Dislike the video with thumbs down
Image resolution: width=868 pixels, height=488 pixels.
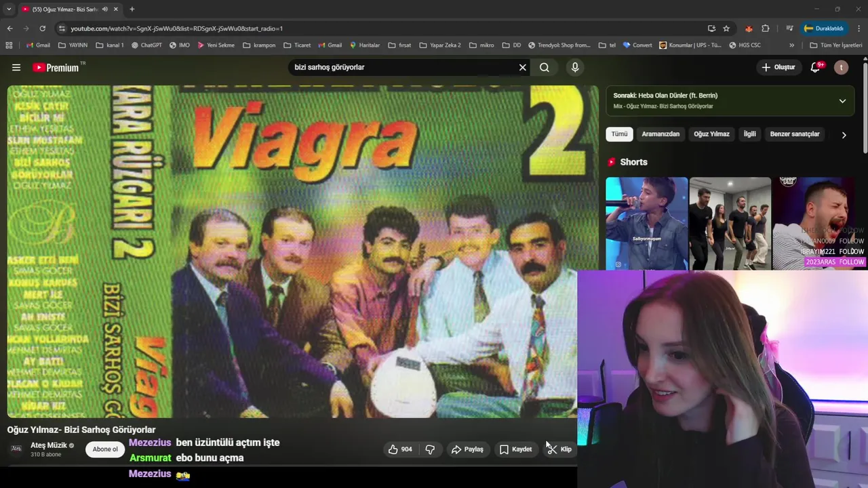(430, 449)
